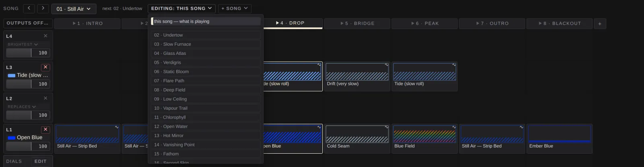Click the play triangle on 7 · OUTRO
The image size is (644, 167).
pyautogui.click(x=477, y=23)
